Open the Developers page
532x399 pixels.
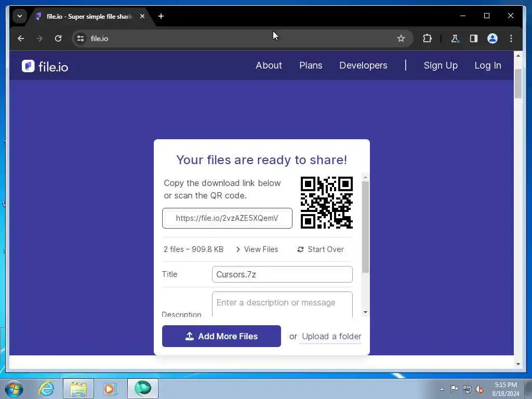coord(363,65)
